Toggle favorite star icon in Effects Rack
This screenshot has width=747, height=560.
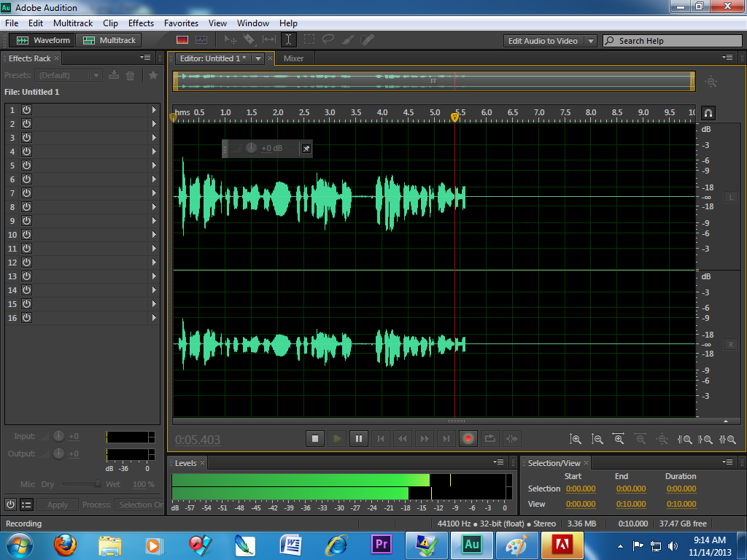coord(153,75)
